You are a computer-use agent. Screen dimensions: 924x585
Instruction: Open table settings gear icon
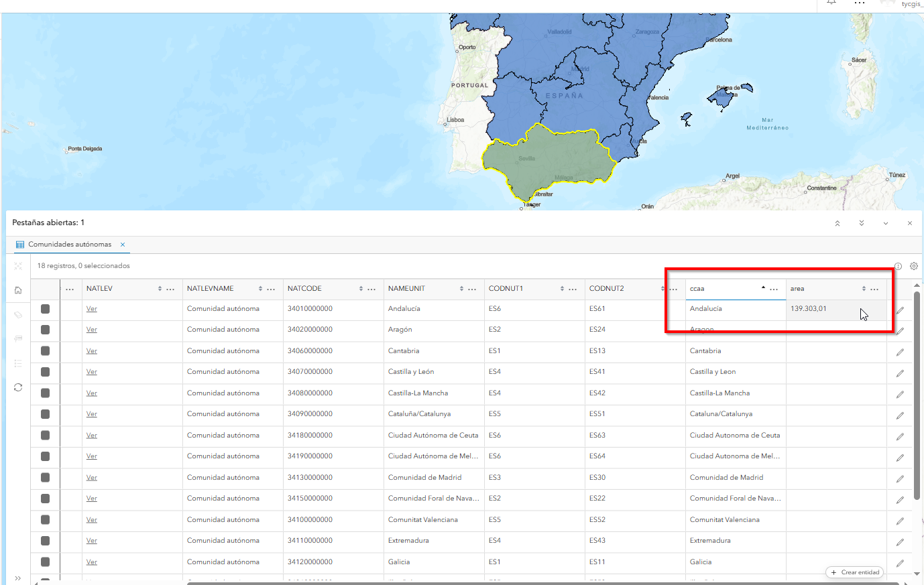coord(913,266)
